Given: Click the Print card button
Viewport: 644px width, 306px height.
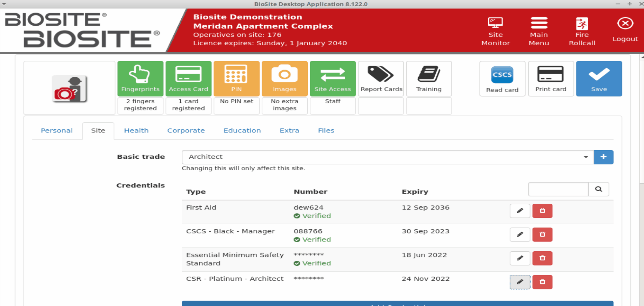Looking at the screenshot, I should [x=551, y=79].
